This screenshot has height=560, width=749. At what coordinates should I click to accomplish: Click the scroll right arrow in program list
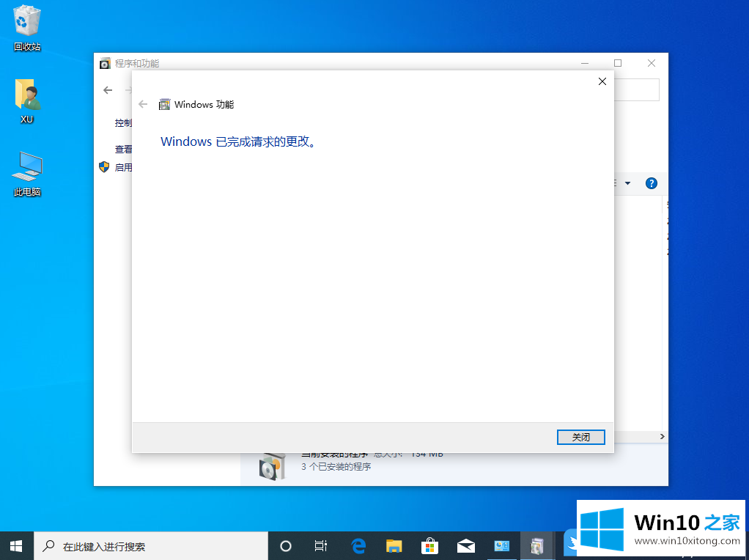pos(662,436)
